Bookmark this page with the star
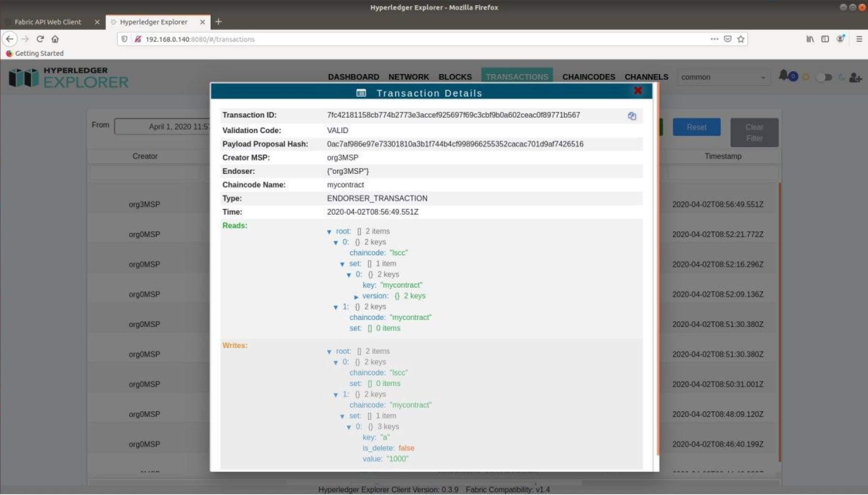Viewport: 868px width, 495px height. pyautogui.click(x=741, y=39)
